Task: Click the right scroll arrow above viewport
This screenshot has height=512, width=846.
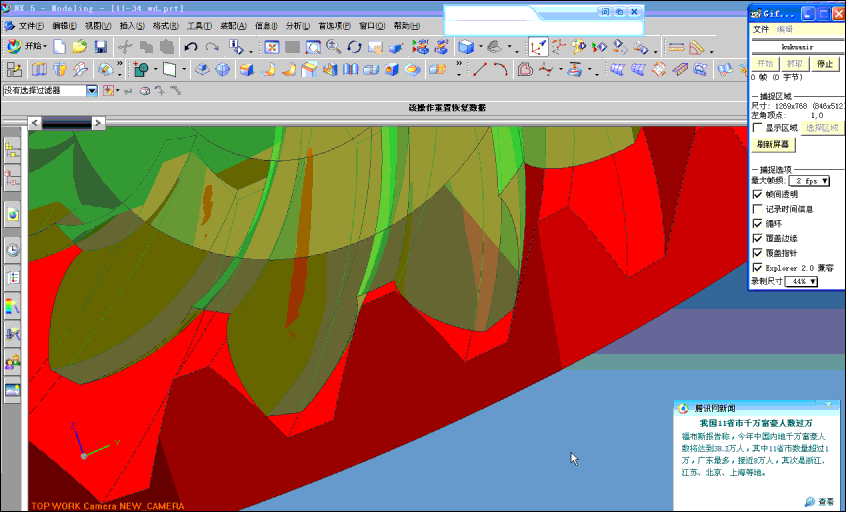Action: coord(98,123)
